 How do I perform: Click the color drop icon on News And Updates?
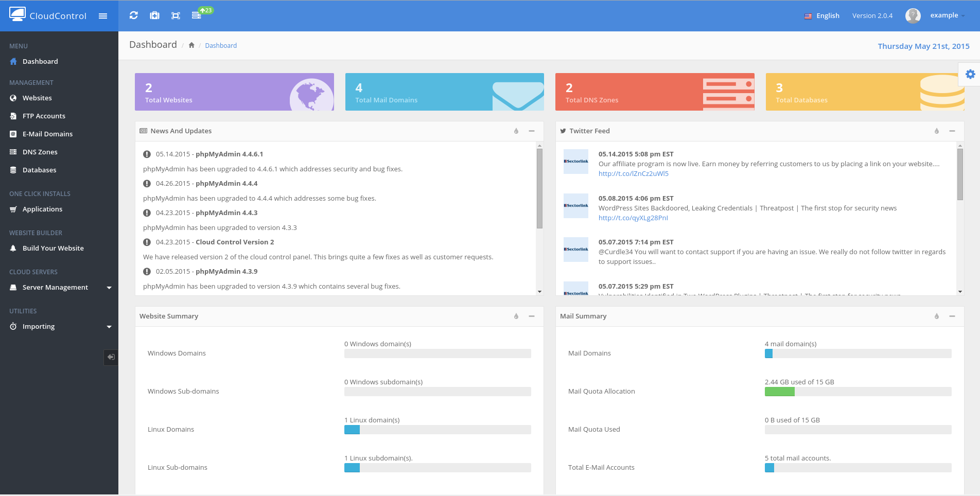(x=516, y=131)
